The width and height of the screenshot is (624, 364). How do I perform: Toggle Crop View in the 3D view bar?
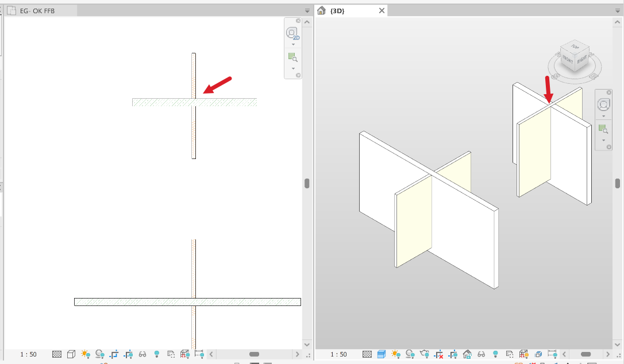(x=438, y=354)
